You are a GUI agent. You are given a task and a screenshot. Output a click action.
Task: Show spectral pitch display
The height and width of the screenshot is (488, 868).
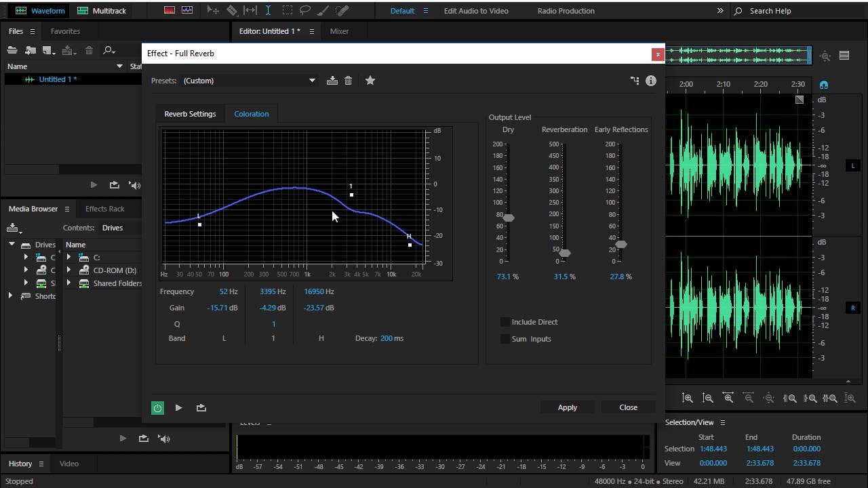(187, 10)
